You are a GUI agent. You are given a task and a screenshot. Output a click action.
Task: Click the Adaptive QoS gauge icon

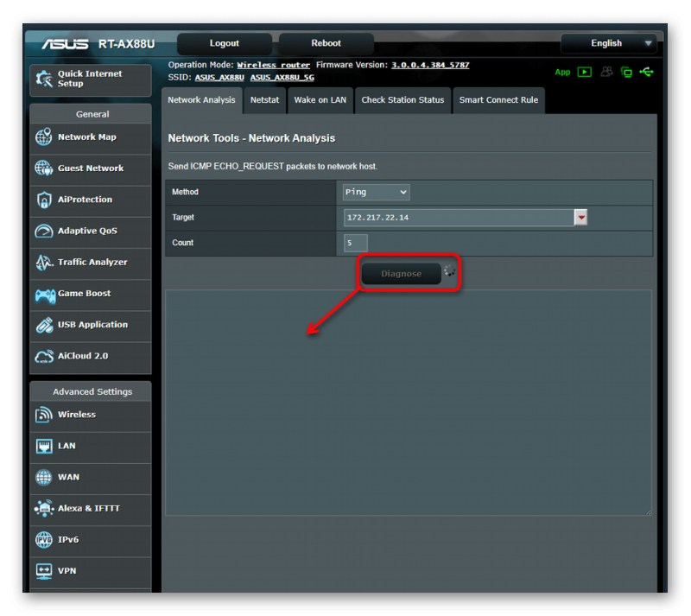[44, 231]
